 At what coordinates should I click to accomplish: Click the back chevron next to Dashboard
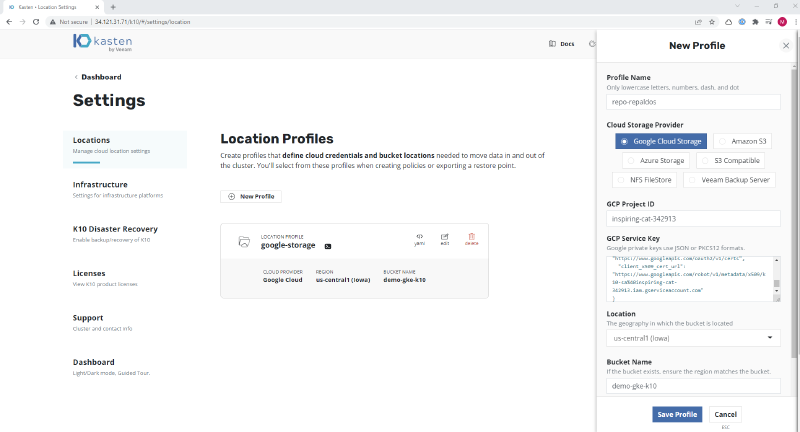[x=76, y=77]
